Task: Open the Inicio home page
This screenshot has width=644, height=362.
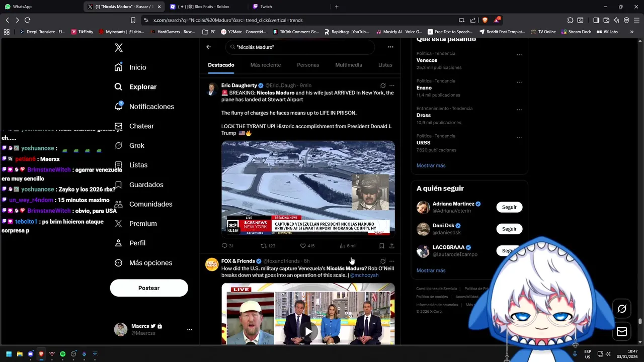Action: 130,67
